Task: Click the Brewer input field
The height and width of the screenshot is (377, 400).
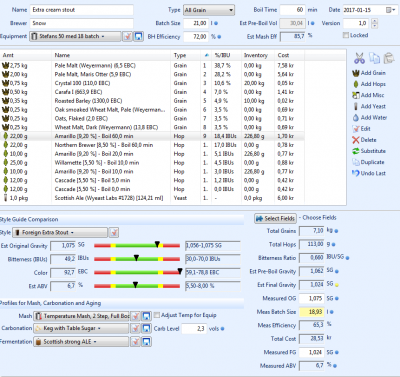Action: pyautogui.click(x=82, y=23)
